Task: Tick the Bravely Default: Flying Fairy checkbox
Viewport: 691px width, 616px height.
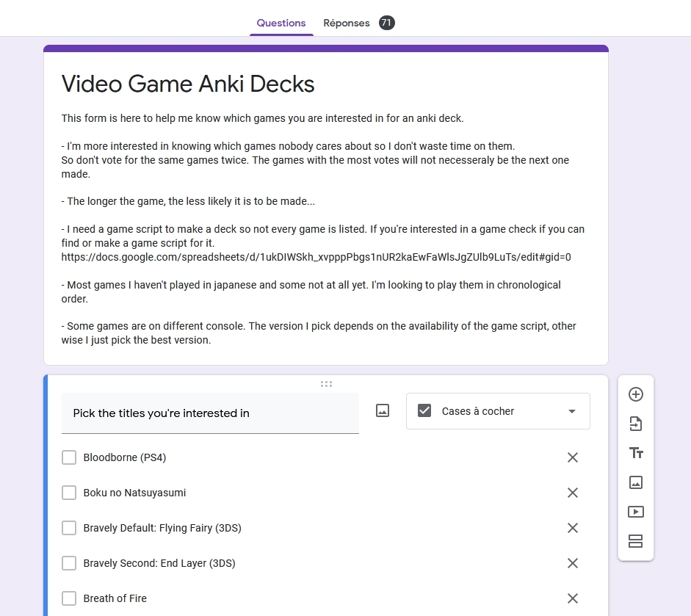Action: point(69,528)
